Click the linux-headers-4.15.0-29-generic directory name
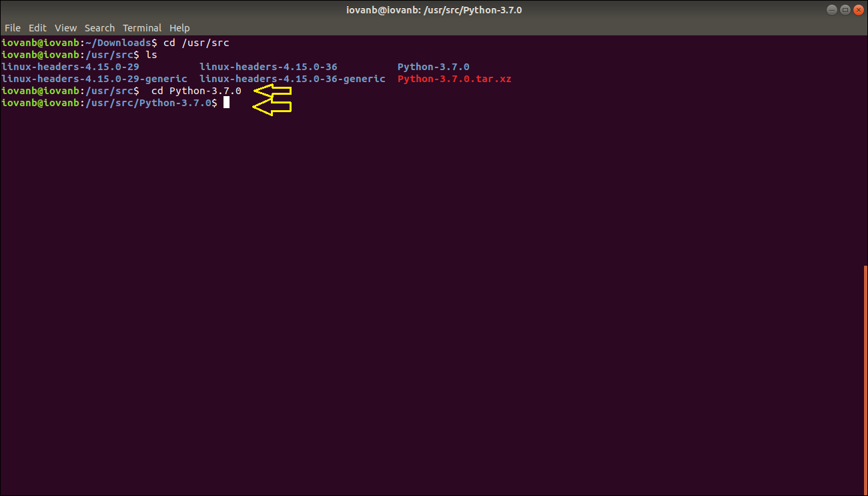Screen dimensions: 868x496 point(93,78)
